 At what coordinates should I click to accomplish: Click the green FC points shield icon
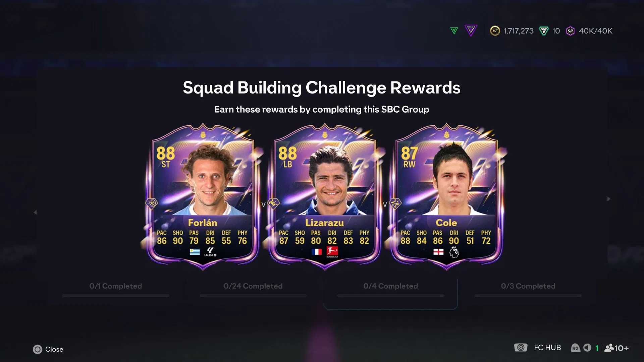tap(544, 31)
